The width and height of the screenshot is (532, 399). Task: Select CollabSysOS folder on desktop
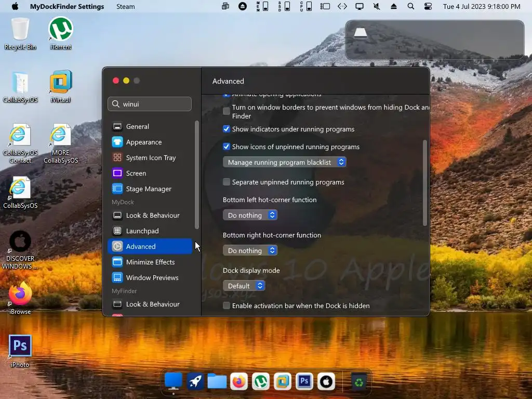[x=20, y=87]
